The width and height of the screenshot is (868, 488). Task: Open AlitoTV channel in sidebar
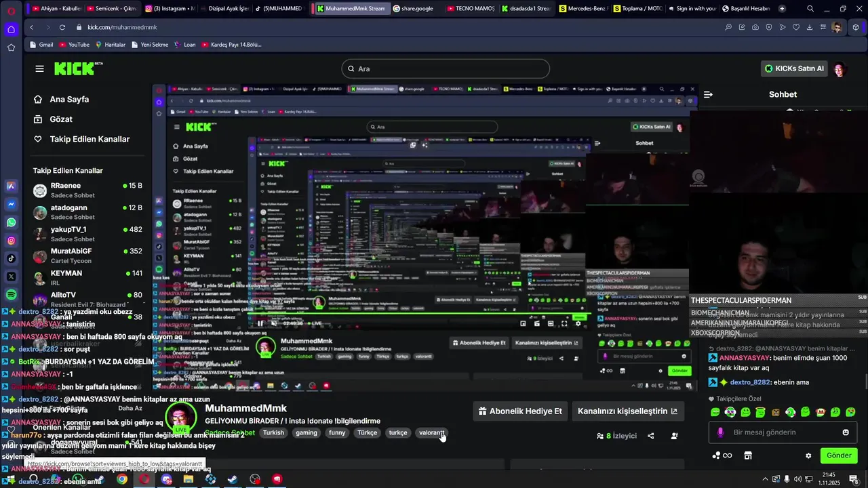click(87, 300)
